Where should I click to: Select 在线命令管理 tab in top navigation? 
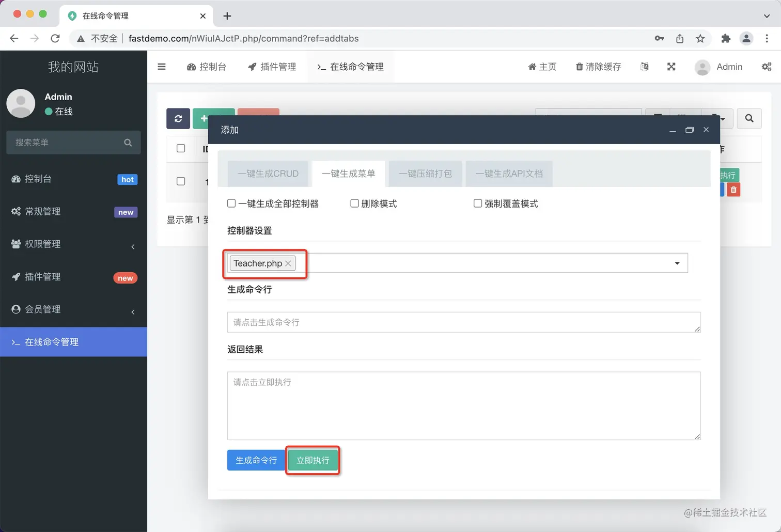pyautogui.click(x=351, y=67)
